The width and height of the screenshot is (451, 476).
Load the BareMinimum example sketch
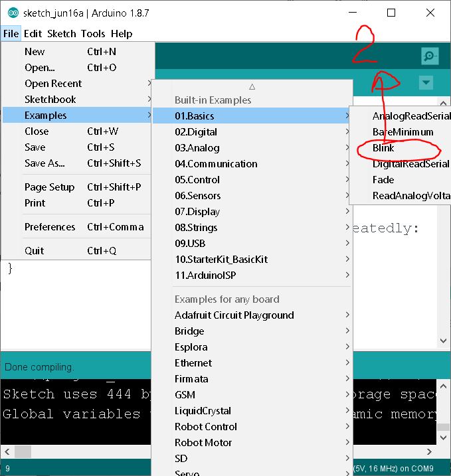pyautogui.click(x=401, y=131)
